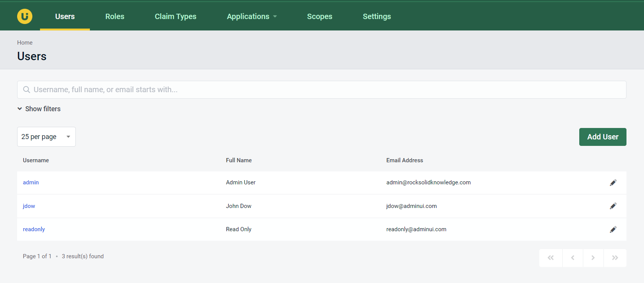
Task: Expand Show filters section
Action: point(39,109)
